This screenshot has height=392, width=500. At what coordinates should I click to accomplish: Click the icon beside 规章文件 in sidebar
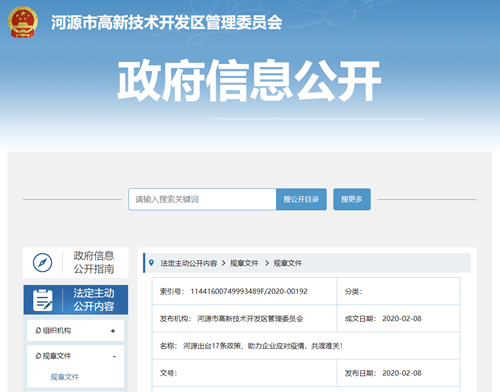click(x=38, y=356)
